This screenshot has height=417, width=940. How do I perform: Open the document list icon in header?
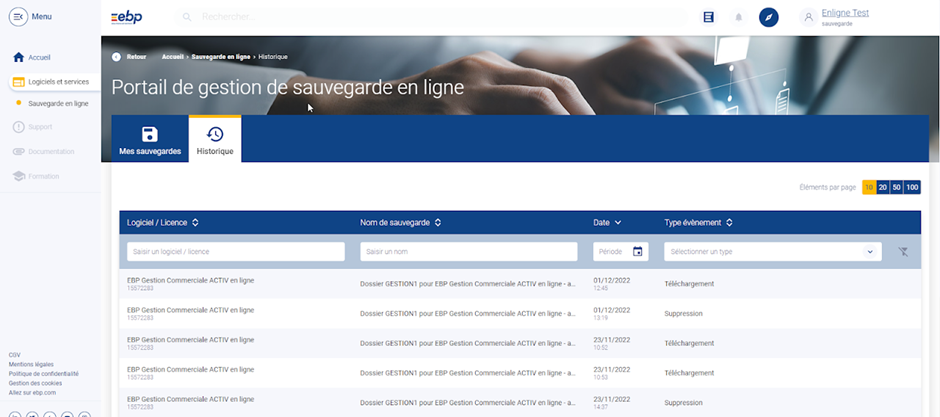(709, 17)
